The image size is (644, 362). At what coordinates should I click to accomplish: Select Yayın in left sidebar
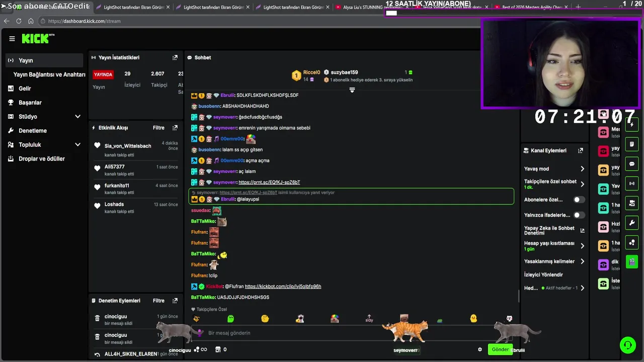coord(44,60)
